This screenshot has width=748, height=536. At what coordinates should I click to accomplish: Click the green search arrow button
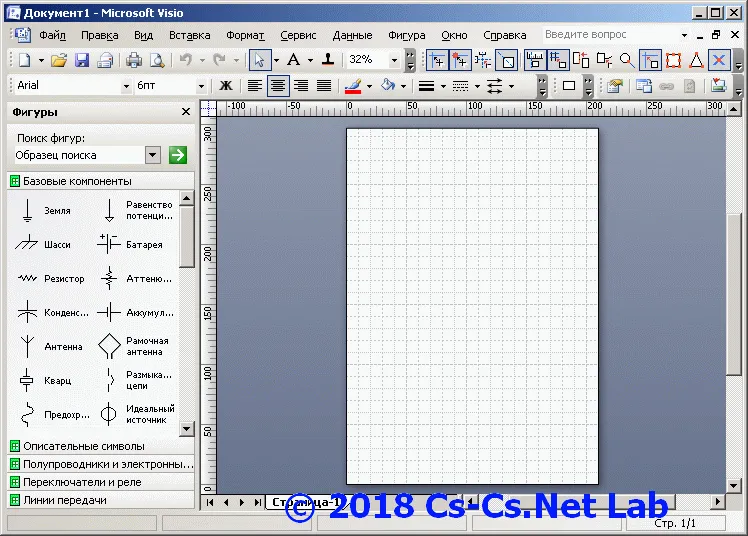coord(177,155)
